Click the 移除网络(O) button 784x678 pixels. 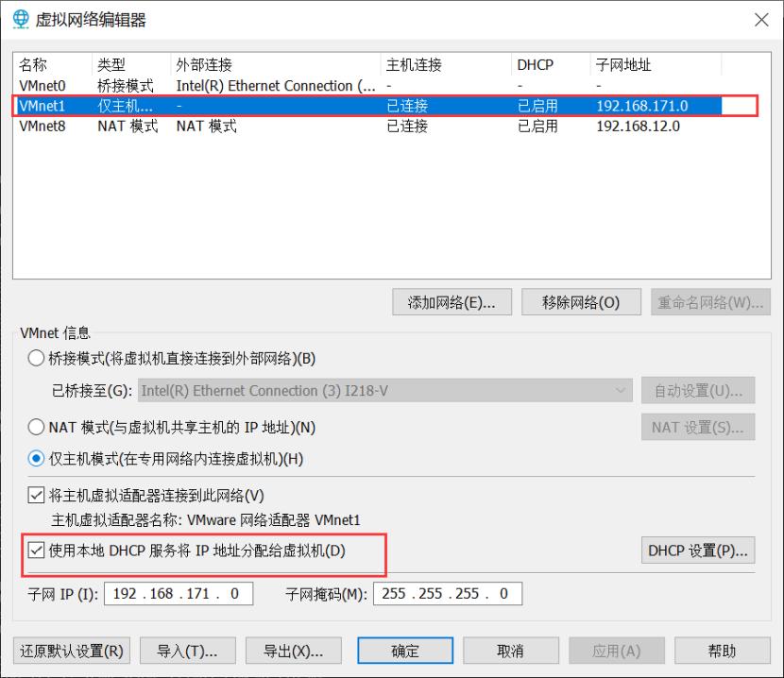tap(581, 301)
